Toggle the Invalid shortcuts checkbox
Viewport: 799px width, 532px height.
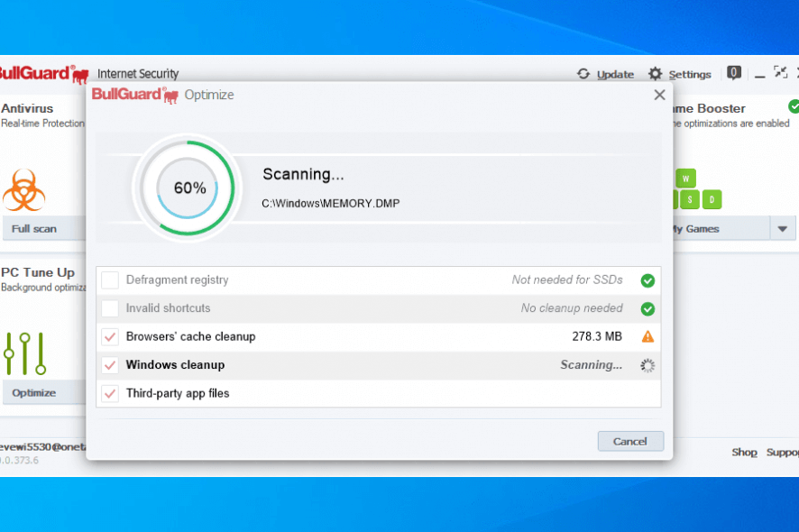tap(110, 308)
